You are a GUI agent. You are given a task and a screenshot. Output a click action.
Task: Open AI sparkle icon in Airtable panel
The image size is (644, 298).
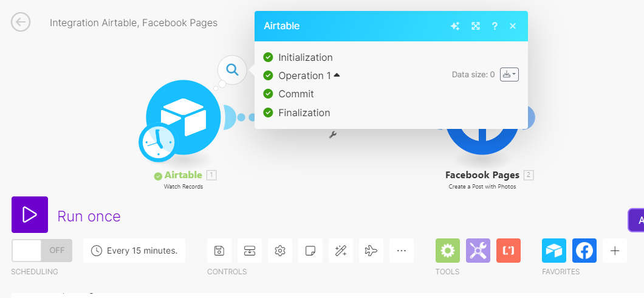click(454, 26)
